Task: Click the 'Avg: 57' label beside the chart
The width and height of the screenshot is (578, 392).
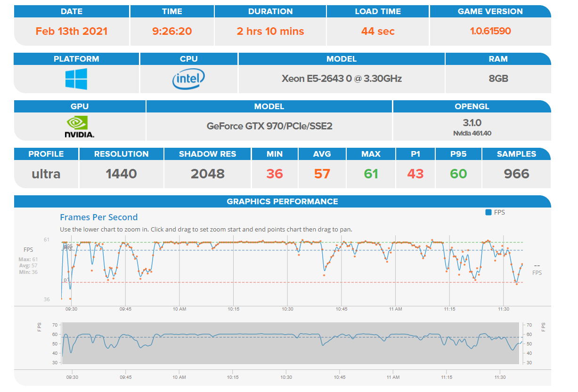Action: pos(29,266)
